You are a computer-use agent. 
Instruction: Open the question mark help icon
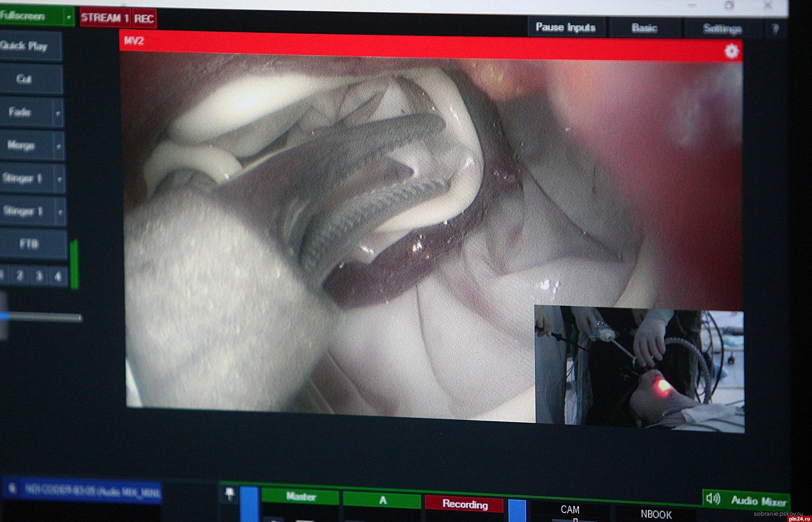775,29
